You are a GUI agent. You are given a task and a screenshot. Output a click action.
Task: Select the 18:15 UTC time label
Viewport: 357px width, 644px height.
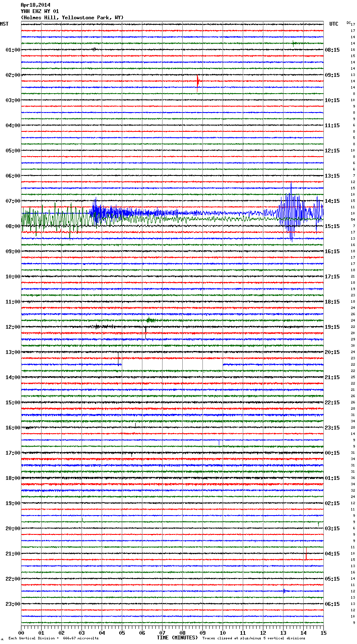coord(332,302)
